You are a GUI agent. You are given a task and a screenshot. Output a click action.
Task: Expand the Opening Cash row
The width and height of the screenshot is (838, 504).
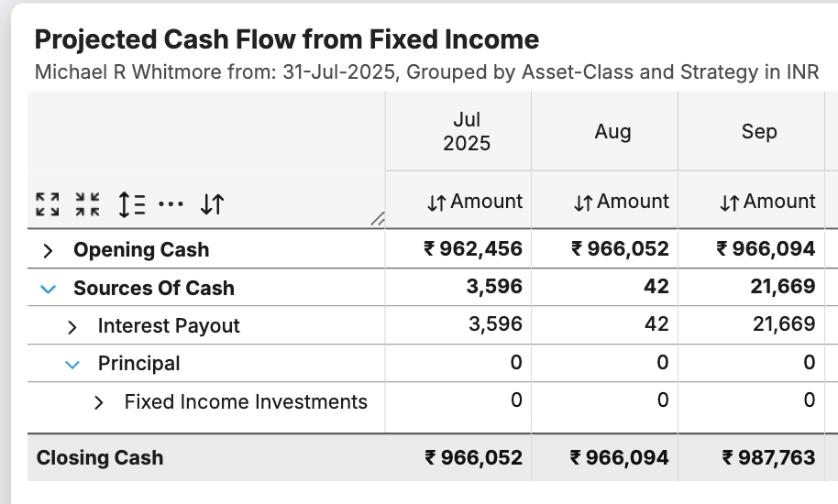tap(49, 250)
